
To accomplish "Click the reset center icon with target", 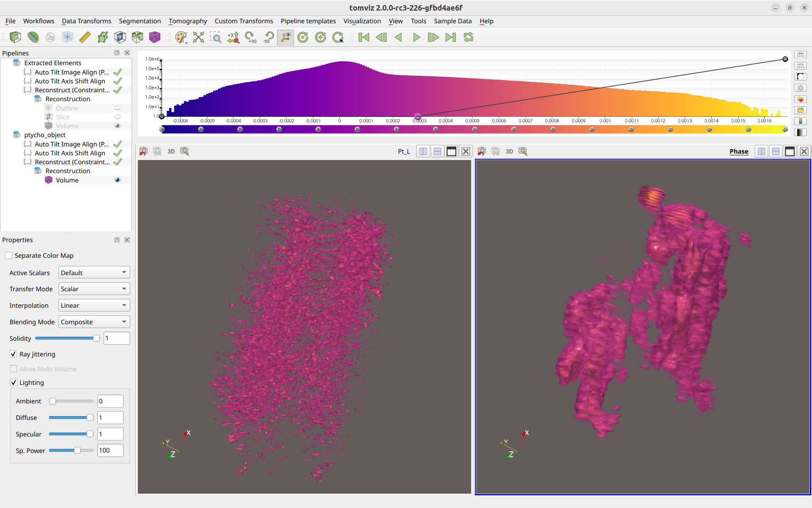I will coord(321,37).
